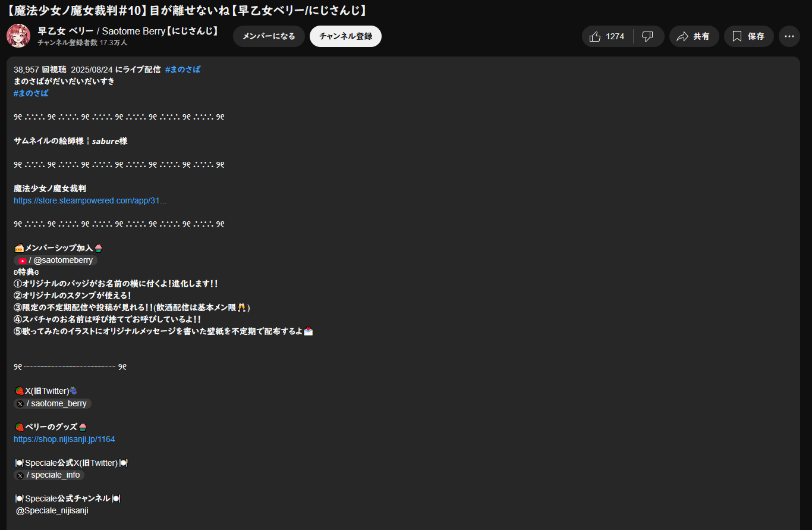Open X profile speciale_info chip
The height and width of the screenshot is (530, 812).
click(x=49, y=475)
